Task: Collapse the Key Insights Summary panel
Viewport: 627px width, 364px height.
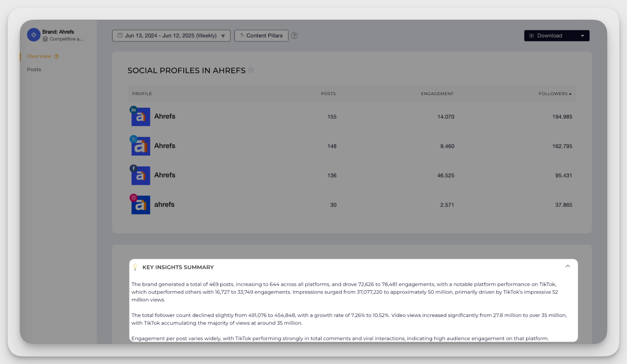Action: pyautogui.click(x=568, y=266)
